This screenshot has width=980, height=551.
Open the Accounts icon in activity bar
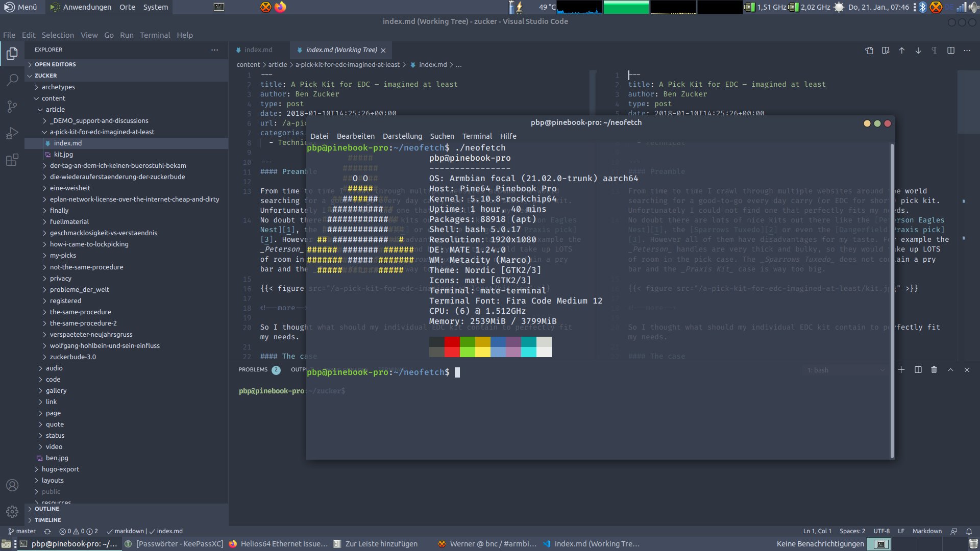point(12,485)
